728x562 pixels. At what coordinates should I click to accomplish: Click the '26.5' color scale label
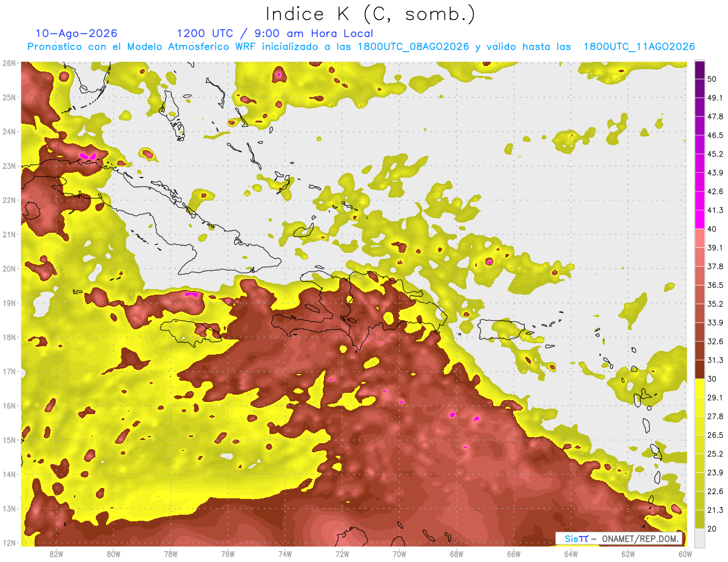pos(715,435)
